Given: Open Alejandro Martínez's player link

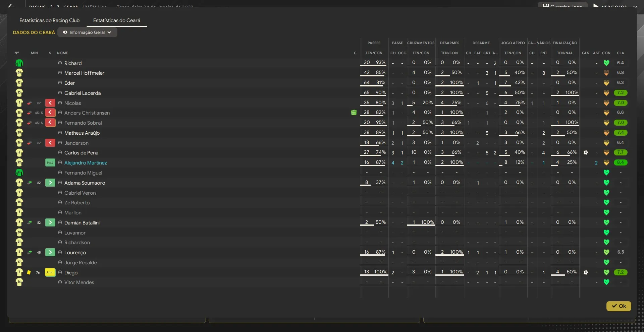Looking at the screenshot, I should (86, 163).
